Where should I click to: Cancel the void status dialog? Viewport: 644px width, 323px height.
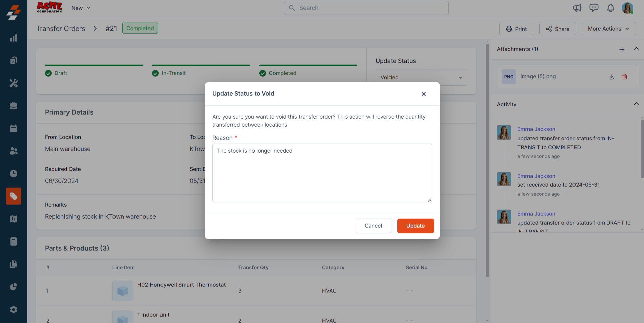pos(373,226)
